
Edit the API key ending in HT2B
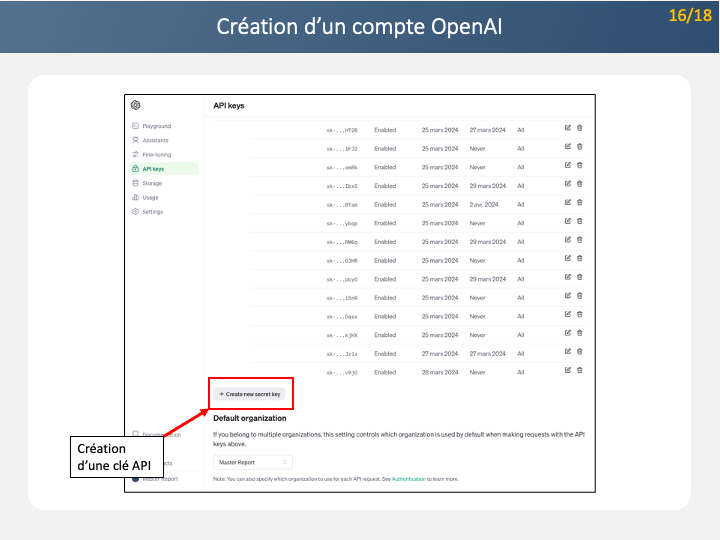[568, 129]
